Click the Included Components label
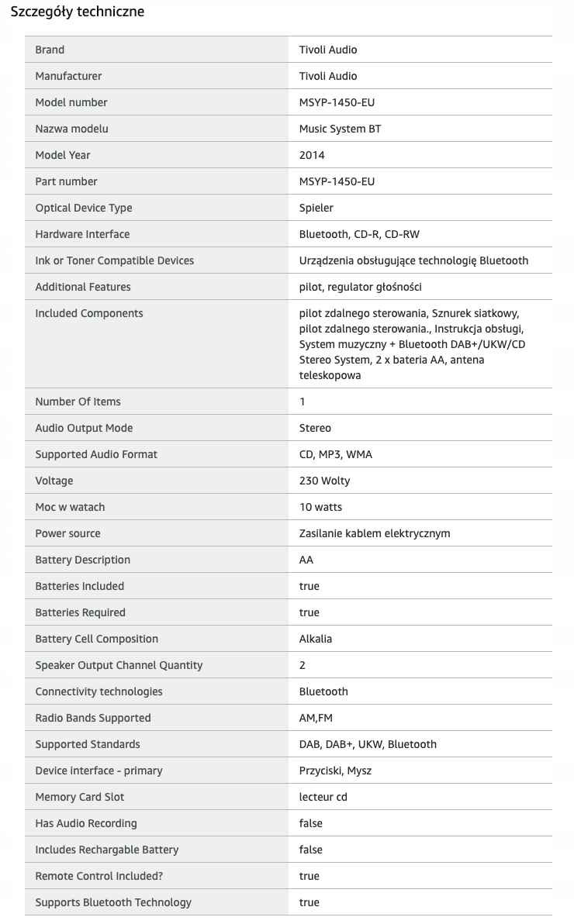The image size is (574, 924). click(89, 313)
